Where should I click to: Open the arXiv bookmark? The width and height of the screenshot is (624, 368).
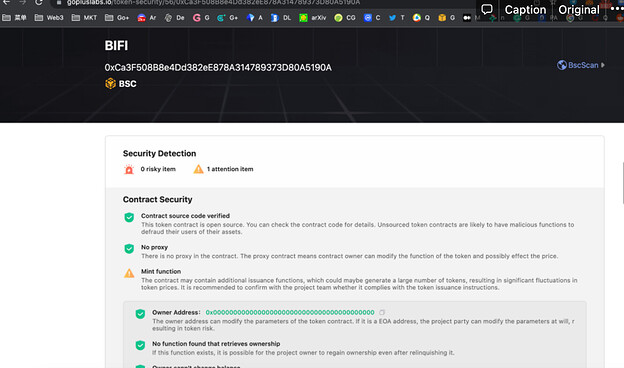click(313, 18)
